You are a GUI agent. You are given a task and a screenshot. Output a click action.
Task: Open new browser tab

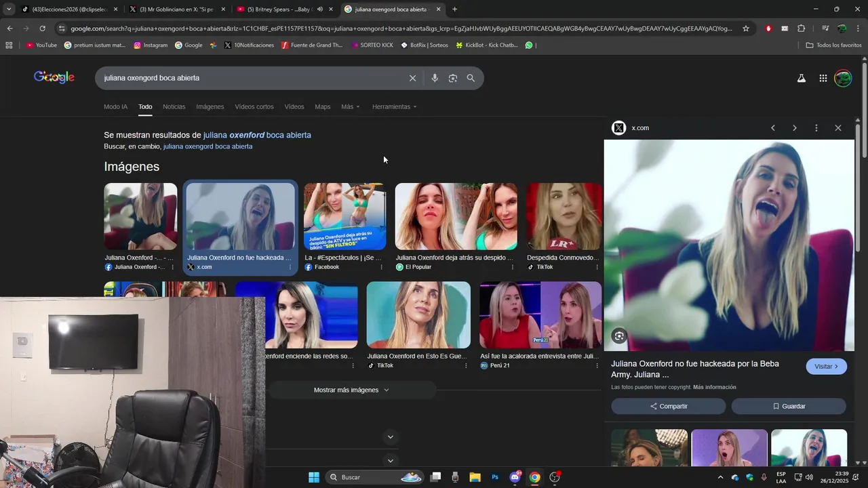point(454,9)
